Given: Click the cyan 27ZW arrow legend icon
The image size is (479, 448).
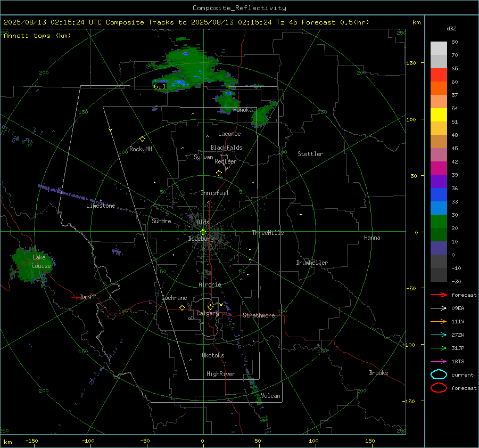Looking at the screenshot, I should tap(439, 335).
